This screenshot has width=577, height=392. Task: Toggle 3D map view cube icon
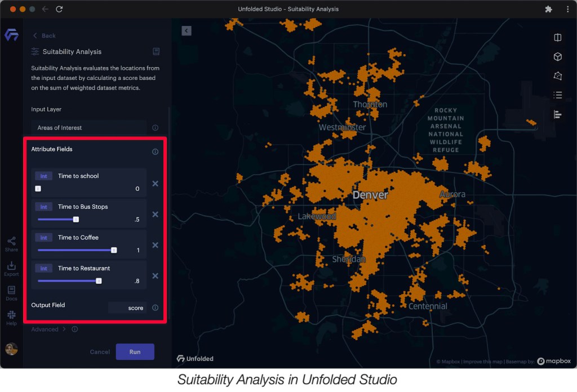(x=558, y=57)
